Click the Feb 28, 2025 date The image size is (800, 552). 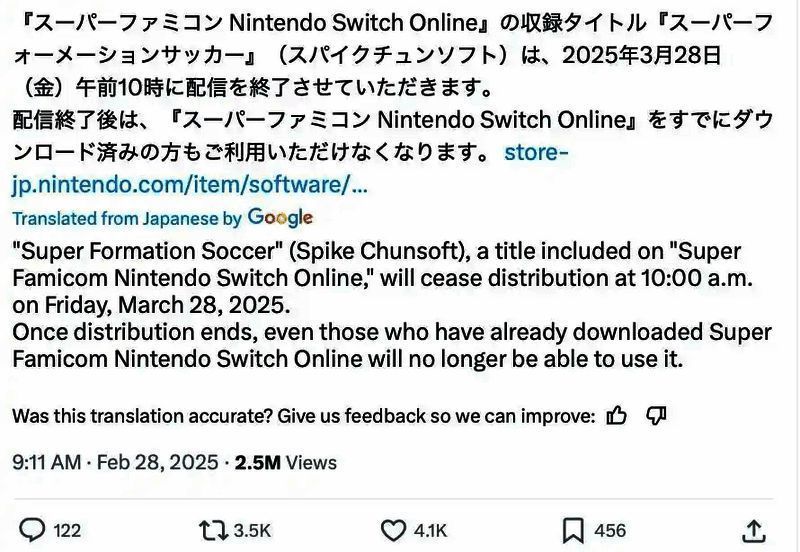pyautogui.click(x=160, y=463)
